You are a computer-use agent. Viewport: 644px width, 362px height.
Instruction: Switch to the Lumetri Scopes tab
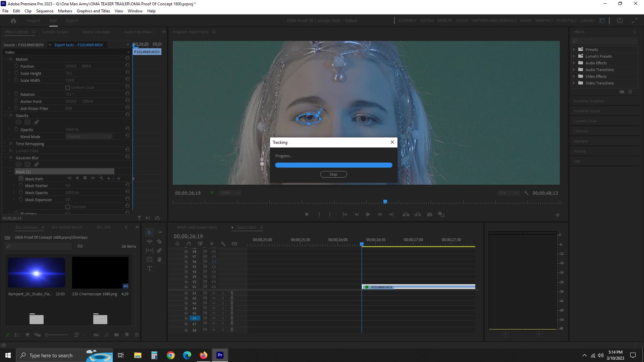click(x=55, y=32)
